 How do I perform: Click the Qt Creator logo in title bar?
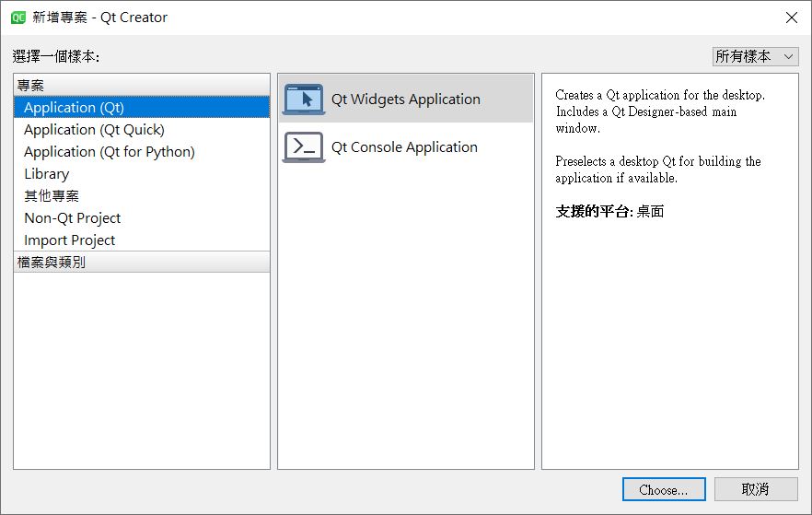pyautogui.click(x=18, y=18)
